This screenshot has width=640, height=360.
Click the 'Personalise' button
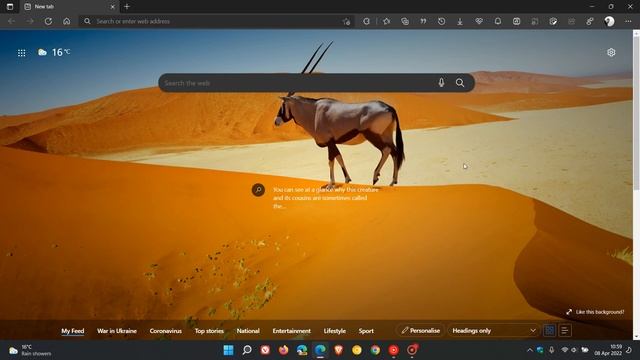tap(420, 331)
